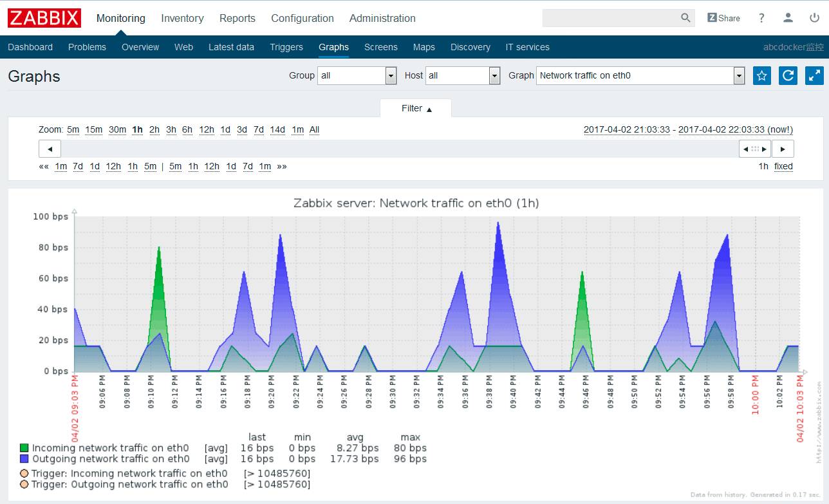Set zoom to 6h
This screenshot has height=504, width=829.
click(x=187, y=129)
